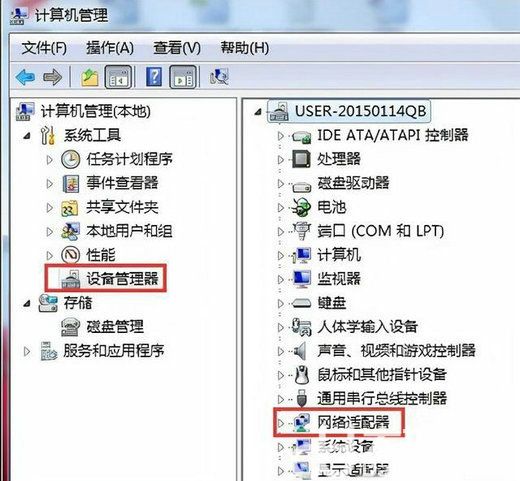
Task: Click the 任务计划程序 clock icon
Action: [70, 159]
